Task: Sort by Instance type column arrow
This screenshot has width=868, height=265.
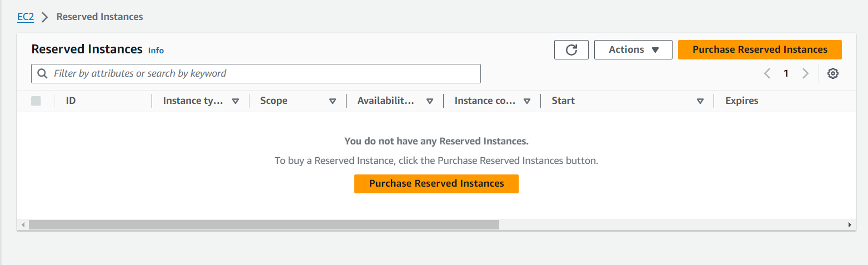Action: pos(235,101)
